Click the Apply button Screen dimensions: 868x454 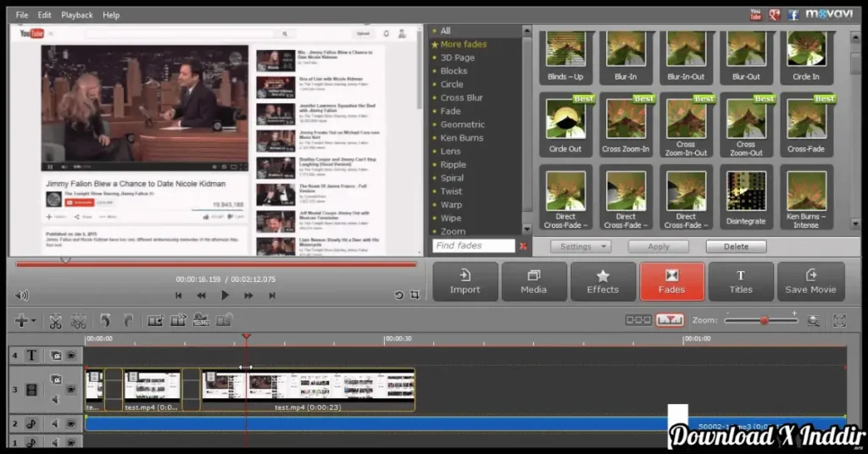658,246
